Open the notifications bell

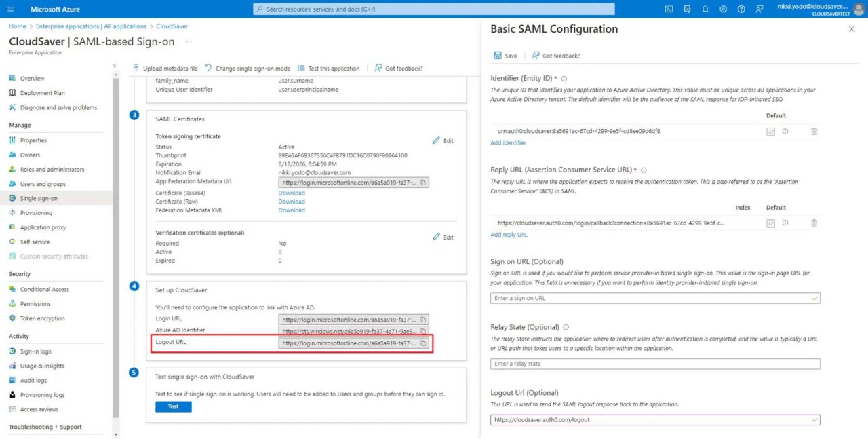pos(705,9)
